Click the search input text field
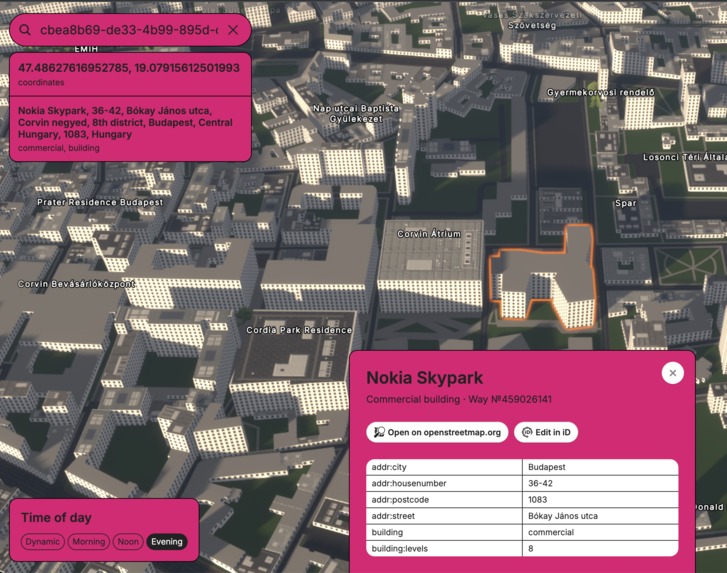The width and height of the screenshot is (727, 573). coord(129,30)
